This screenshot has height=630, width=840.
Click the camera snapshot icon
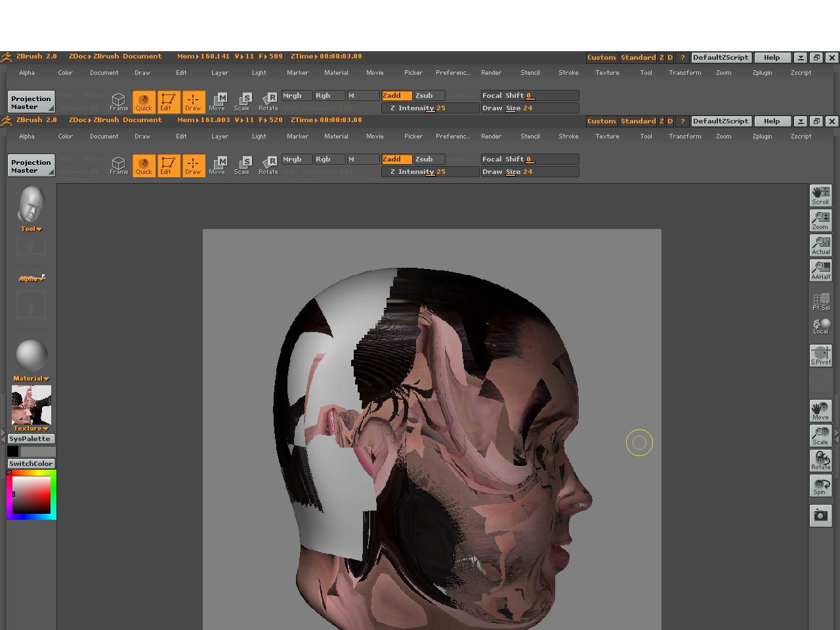pyautogui.click(x=820, y=515)
